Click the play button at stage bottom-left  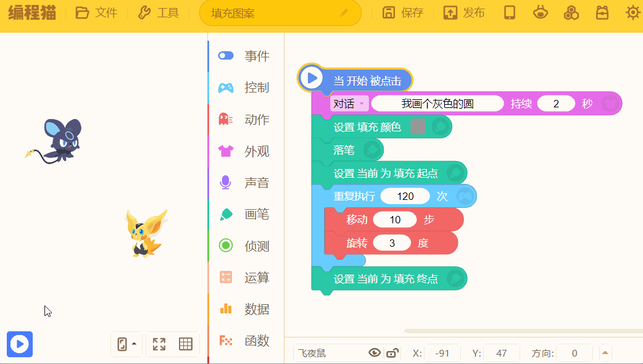click(20, 344)
